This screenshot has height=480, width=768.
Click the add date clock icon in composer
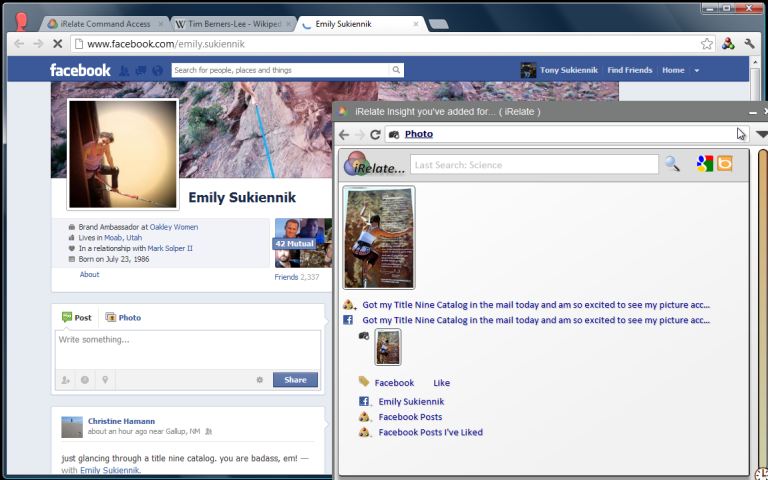coord(85,380)
